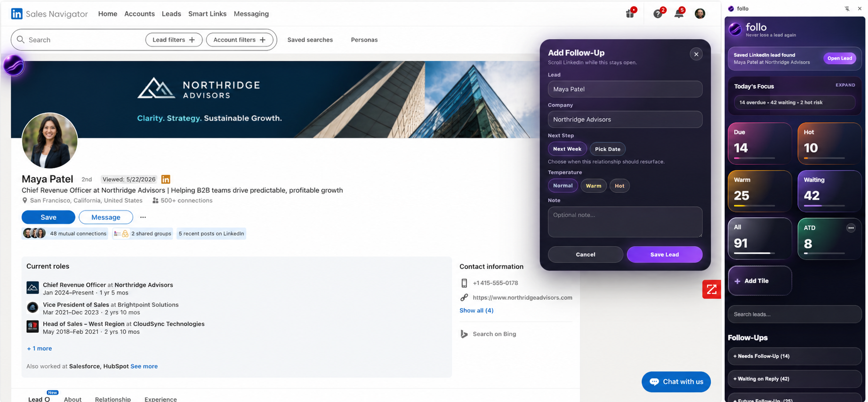Switch to the About tab
The image size is (868, 402).
pyautogui.click(x=73, y=399)
